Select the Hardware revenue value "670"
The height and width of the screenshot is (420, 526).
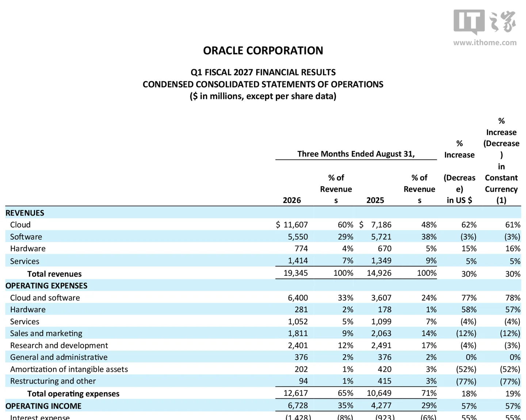point(385,249)
